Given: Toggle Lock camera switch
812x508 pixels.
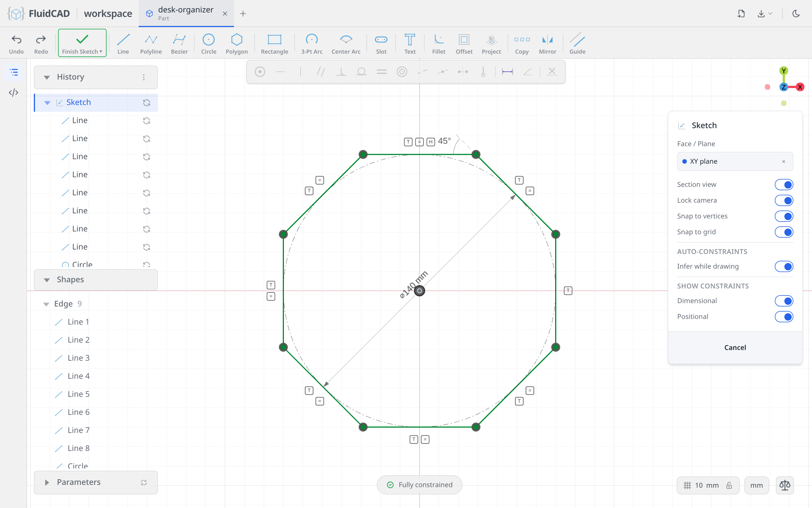Looking at the screenshot, I should pyautogui.click(x=784, y=200).
